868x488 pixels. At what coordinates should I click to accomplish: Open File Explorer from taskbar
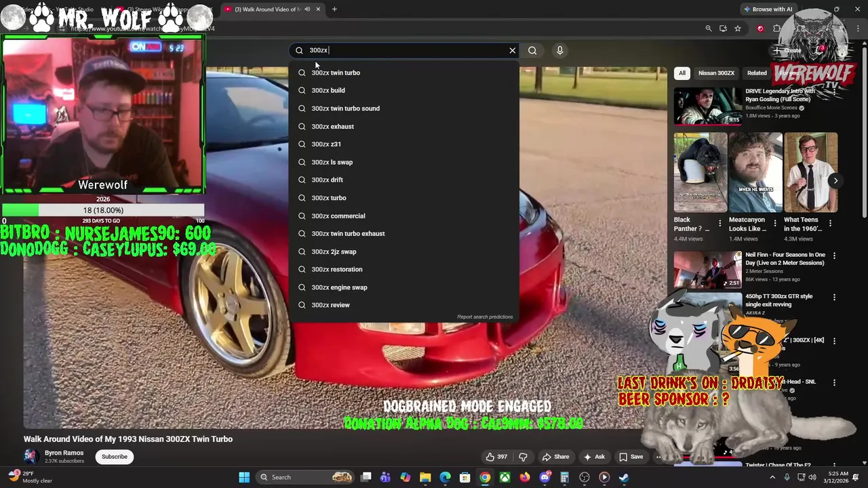coord(425,477)
